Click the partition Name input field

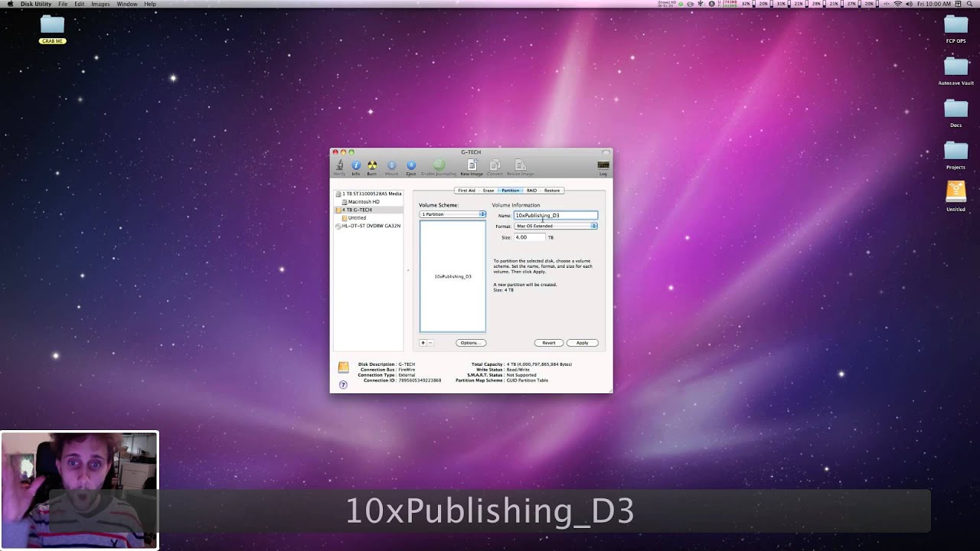tap(556, 216)
